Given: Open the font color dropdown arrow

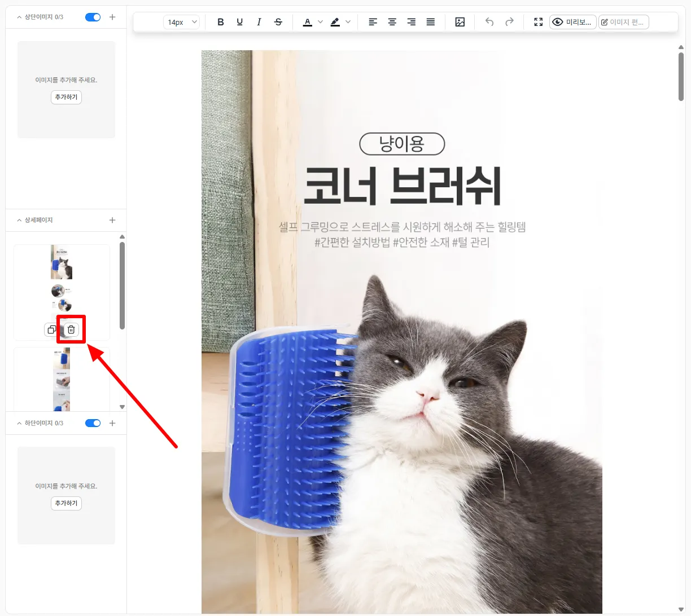Looking at the screenshot, I should (x=321, y=22).
